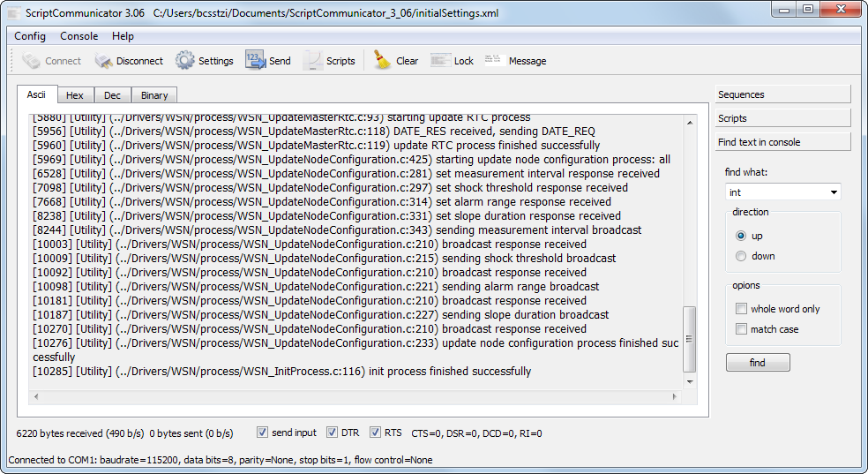The height and width of the screenshot is (474, 868).
Task: Click the Send toolbar icon
Action: (256, 61)
